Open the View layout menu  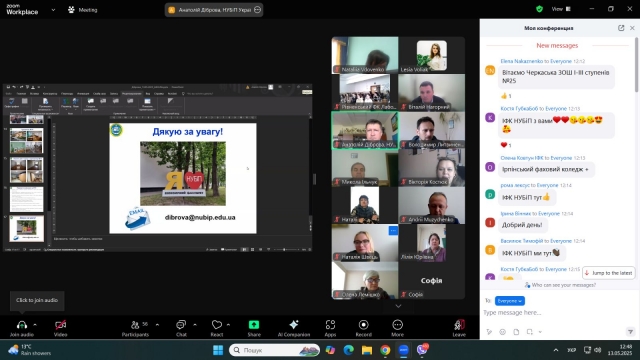561,9
